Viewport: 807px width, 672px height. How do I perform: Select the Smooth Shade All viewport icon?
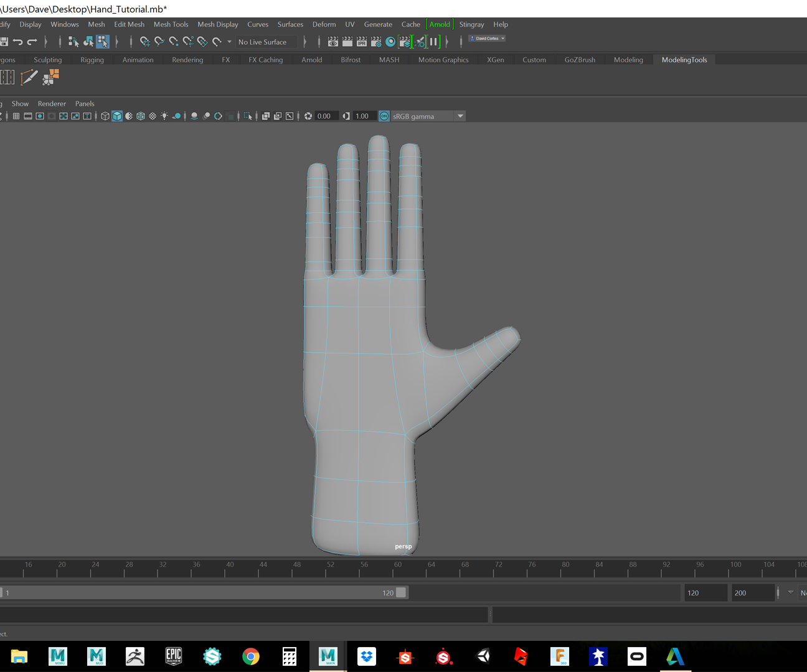pos(117,116)
